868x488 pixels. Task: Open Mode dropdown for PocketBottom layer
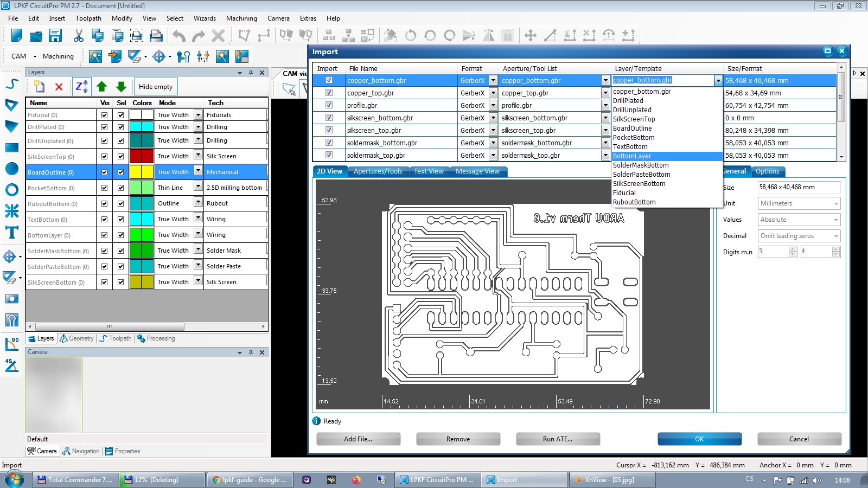[x=198, y=187]
